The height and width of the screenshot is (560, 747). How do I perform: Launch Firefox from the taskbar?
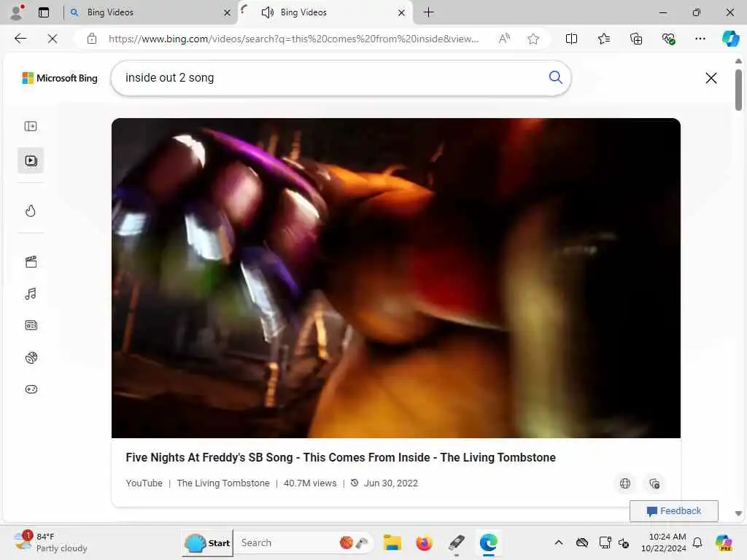pyautogui.click(x=424, y=542)
